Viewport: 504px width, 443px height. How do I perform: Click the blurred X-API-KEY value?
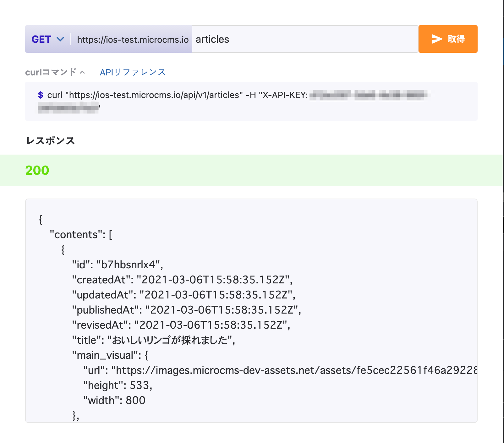point(368,95)
